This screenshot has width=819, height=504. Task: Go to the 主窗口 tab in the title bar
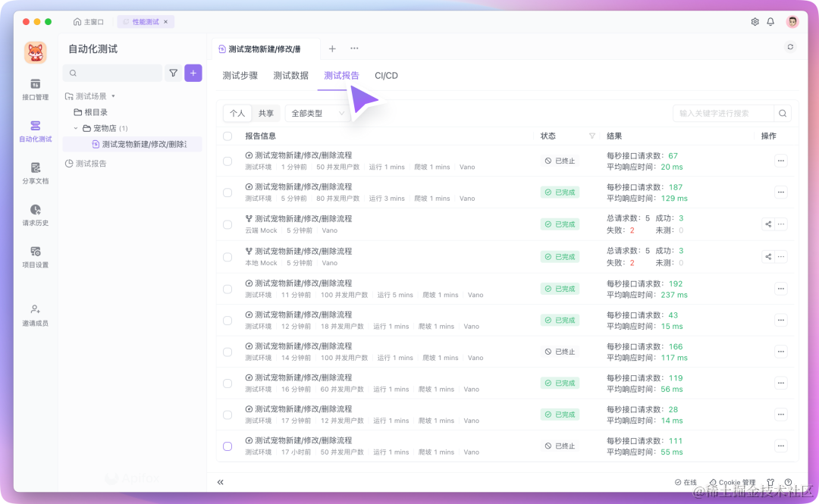point(89,22)
